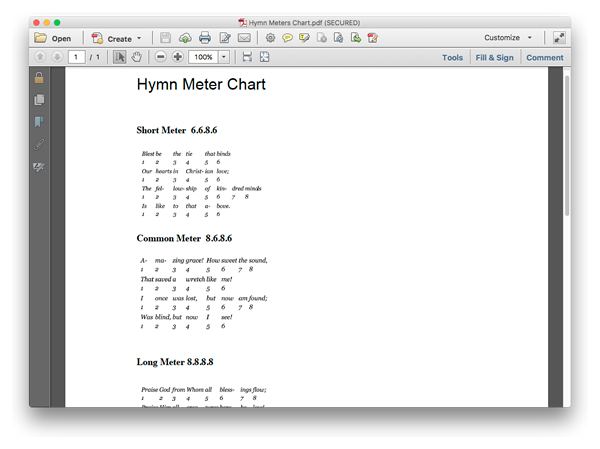600x449 pixels.
Task: Click the page icon with blue circular arrow
Action: tap(339, 38)
